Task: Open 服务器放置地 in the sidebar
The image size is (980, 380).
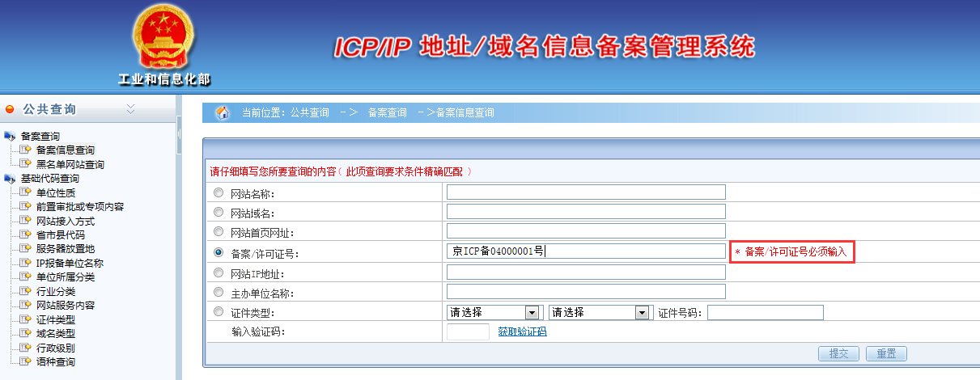Action: pyautogui.click(x=65, y=248)
